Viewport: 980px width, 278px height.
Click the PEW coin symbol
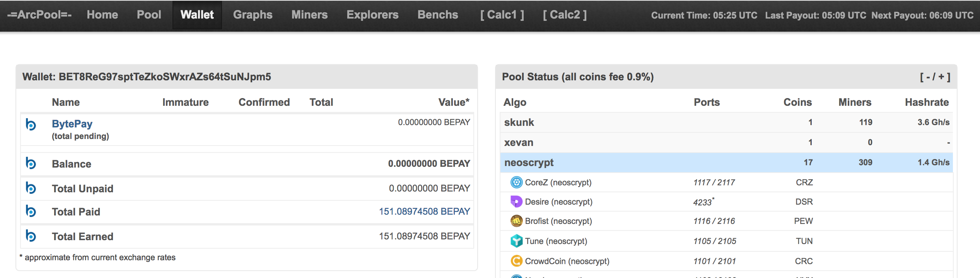click(803, 221)
